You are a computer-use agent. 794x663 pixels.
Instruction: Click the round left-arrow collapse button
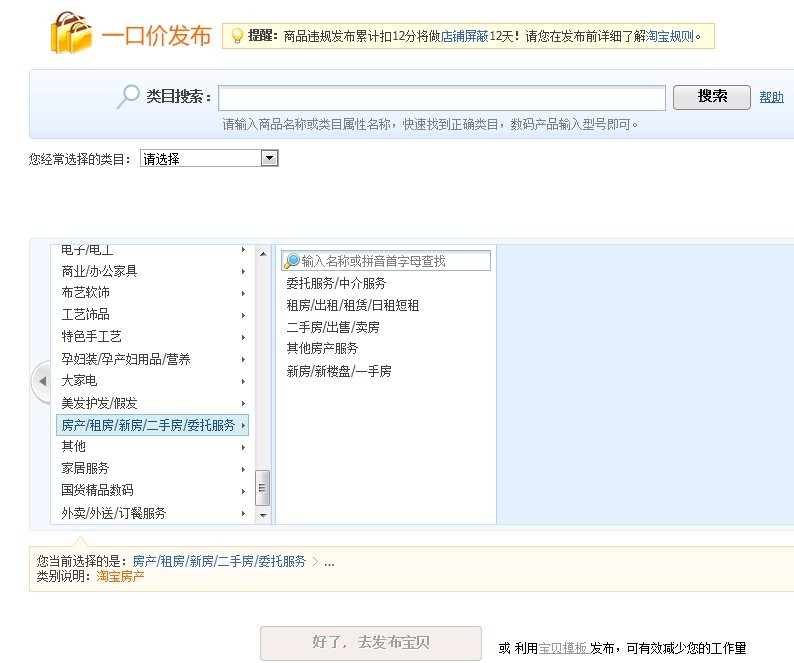point(42,381)
